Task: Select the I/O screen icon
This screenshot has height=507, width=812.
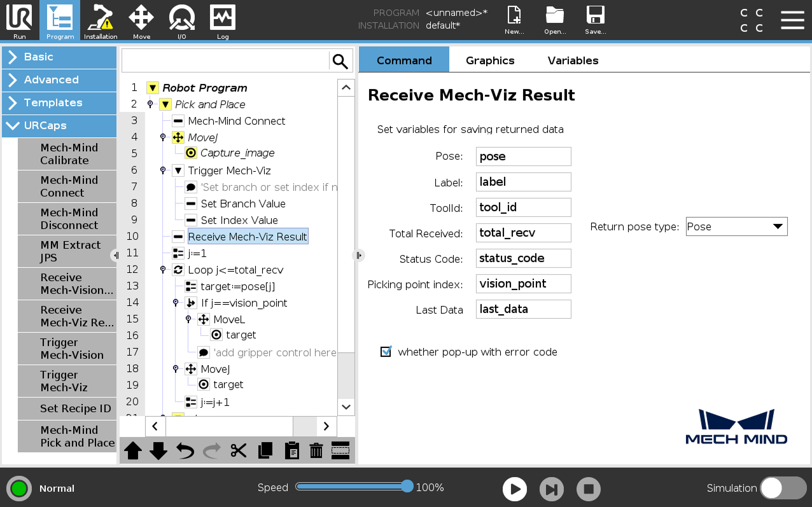Action: click(182, 19)
